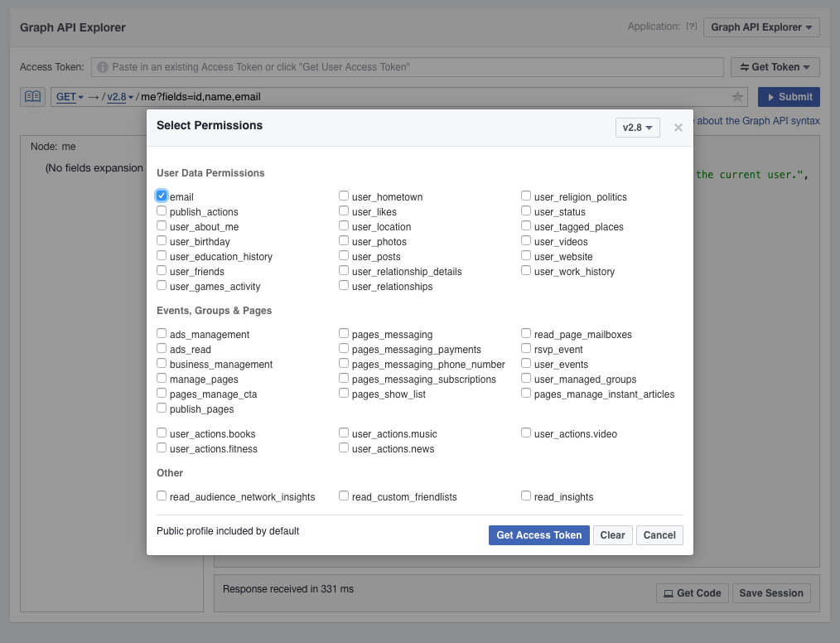
Task: Click the Cancel button
Action: (659, 535)
